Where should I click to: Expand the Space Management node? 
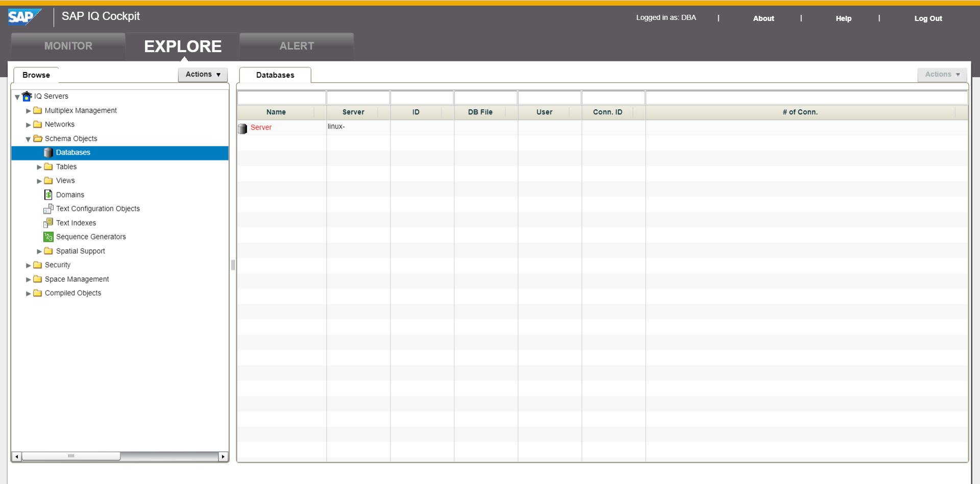tap(29, 279)
